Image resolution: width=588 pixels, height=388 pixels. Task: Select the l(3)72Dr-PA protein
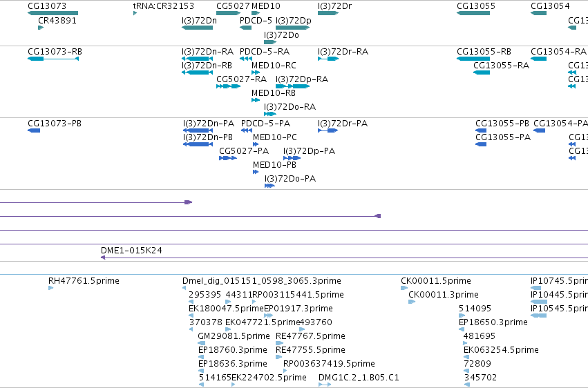tap(328, 130)
